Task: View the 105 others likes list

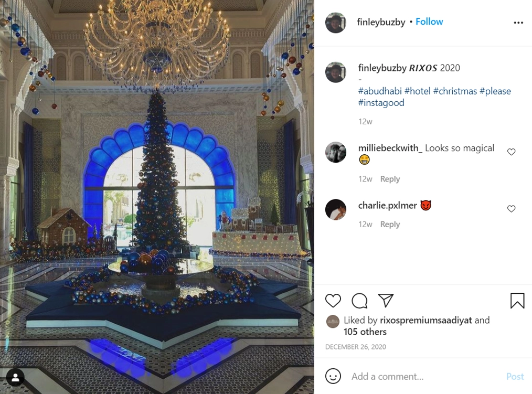Action: point(365,332)
